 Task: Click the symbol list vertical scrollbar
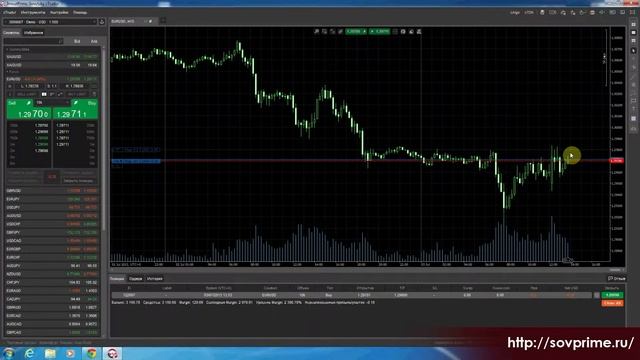[103, 139]
